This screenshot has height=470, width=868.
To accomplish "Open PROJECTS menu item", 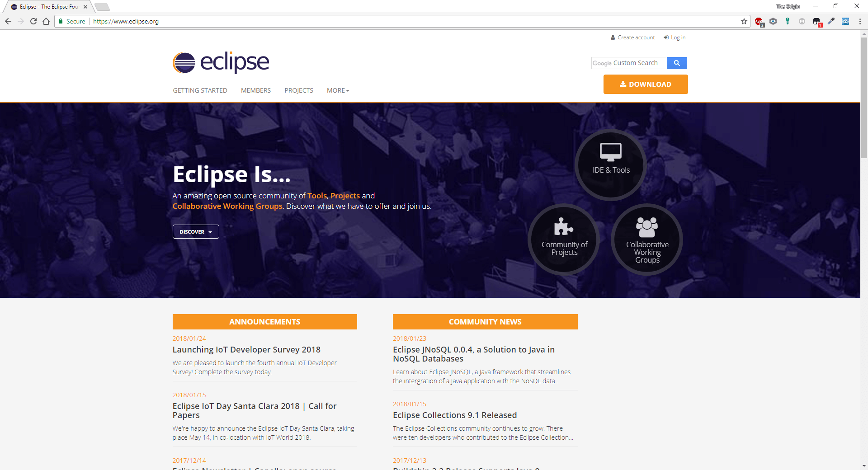I will coord(299,90).
